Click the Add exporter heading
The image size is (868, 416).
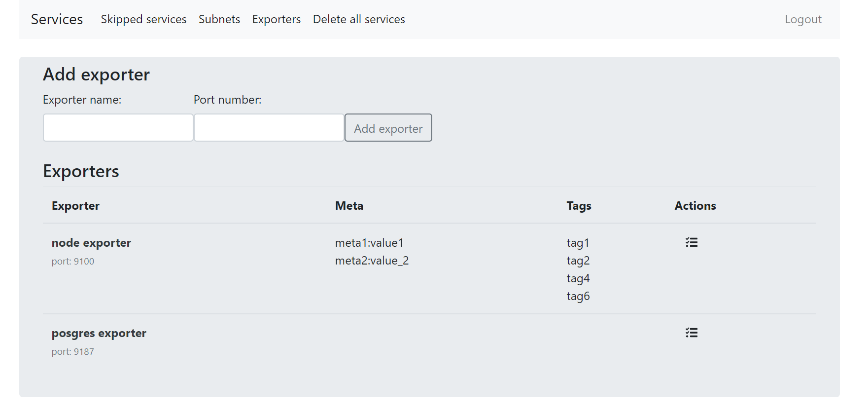pyautogui.click(x=96, y=75)
